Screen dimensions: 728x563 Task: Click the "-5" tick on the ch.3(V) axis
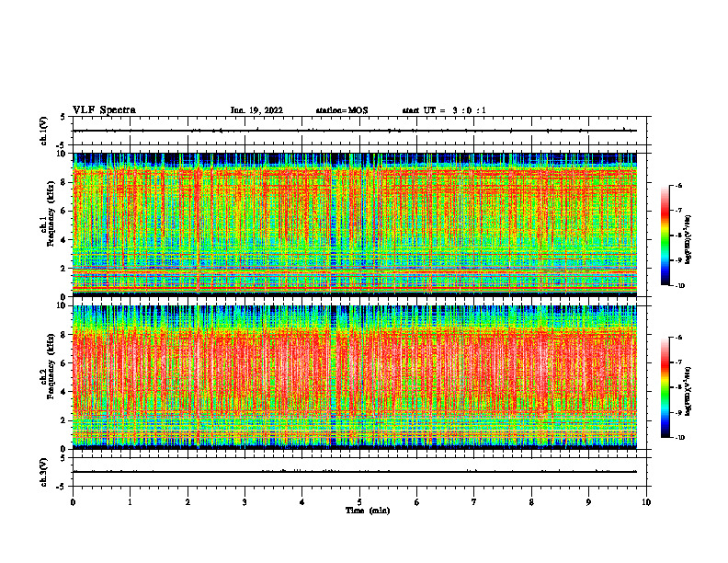tap(62, 488)
